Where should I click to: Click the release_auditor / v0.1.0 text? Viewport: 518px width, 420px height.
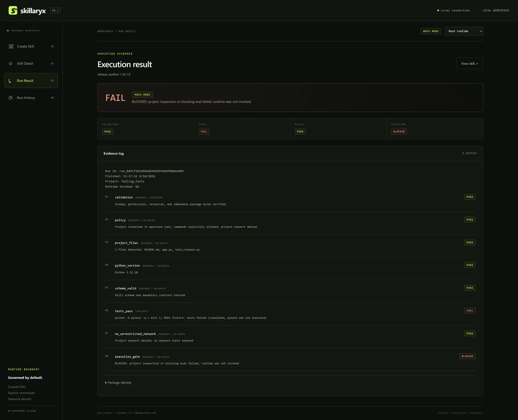(114, 74)
